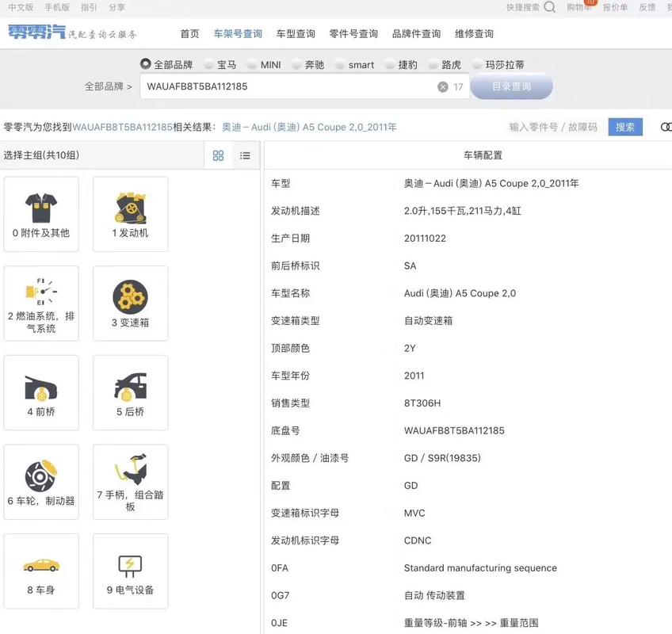Select the 宝马 brand radio button
Screen dimensions: 672x634
[208, 65]
